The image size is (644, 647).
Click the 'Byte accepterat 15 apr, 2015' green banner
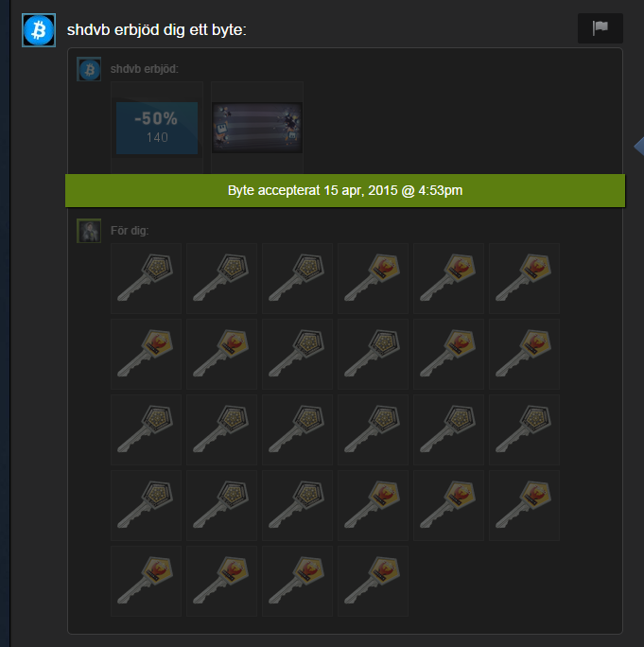pyautogui.click(x=345, y=191)
